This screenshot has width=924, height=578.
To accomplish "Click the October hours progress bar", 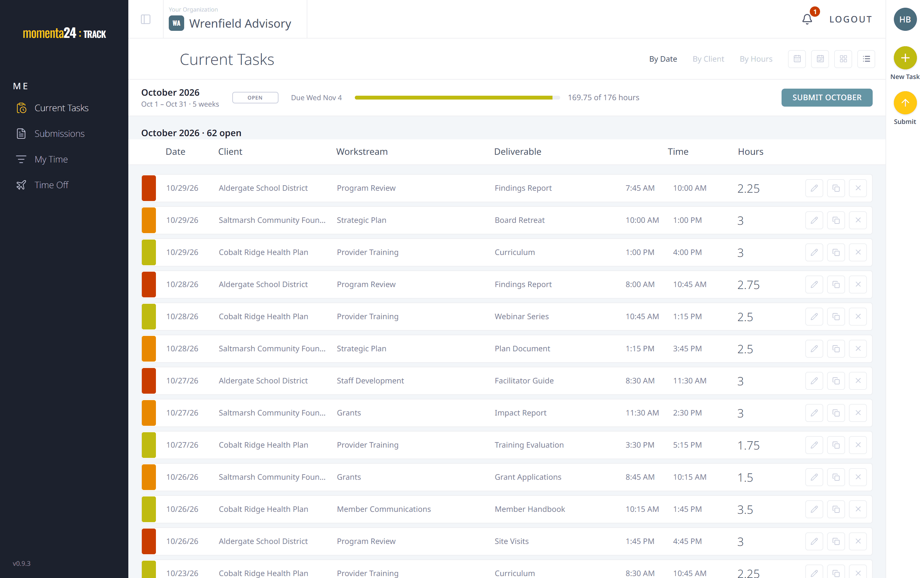I will coord(457,98).
